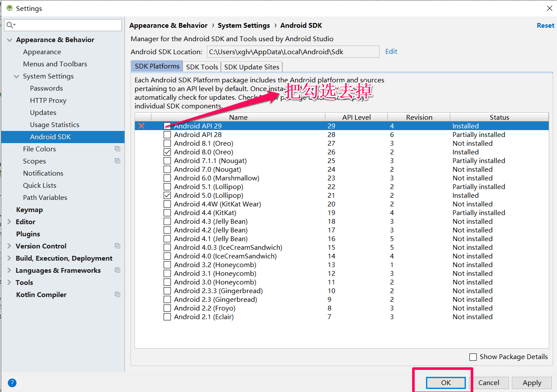The width and height of the screenshot is (557, 392).
Task: Select the Android 3.2 (Honeycomb) row
Action: [x=341, y=265]
